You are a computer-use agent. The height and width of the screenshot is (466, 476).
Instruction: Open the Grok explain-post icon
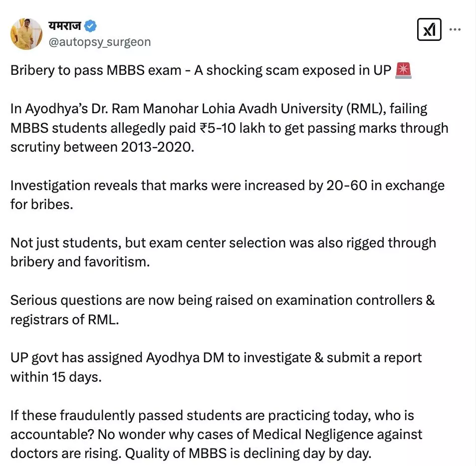[x=429, y=30]
